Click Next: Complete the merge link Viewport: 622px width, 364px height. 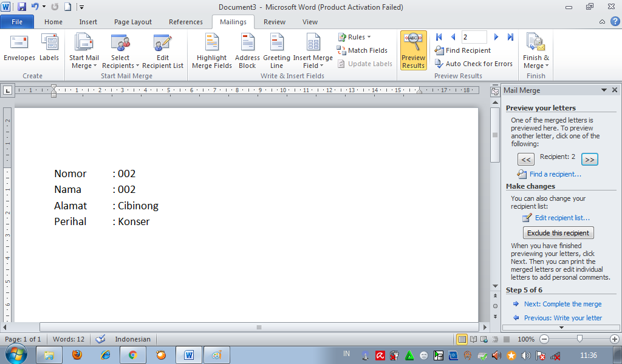coord(562,304)
